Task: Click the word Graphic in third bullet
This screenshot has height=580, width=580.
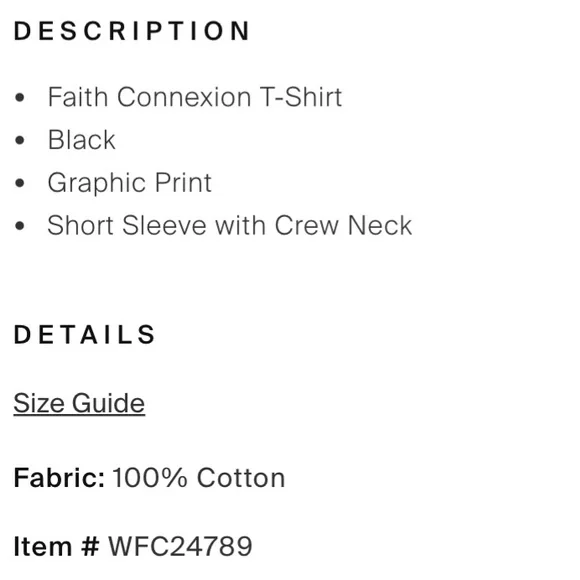Action: point(97,183)
